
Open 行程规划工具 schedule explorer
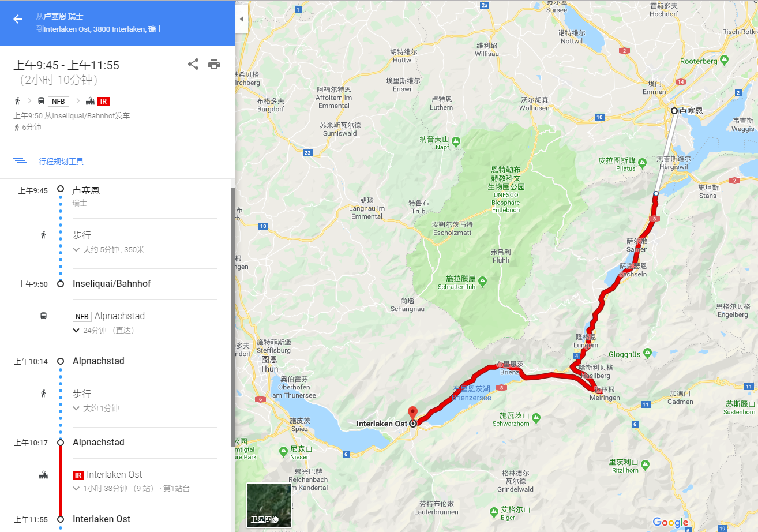coord(61,162)
